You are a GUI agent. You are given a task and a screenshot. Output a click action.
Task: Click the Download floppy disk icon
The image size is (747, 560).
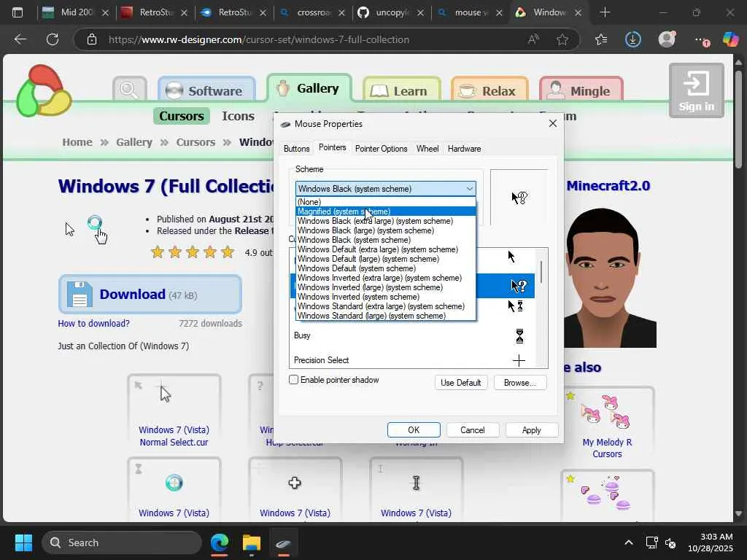click(x=80, y=294)
